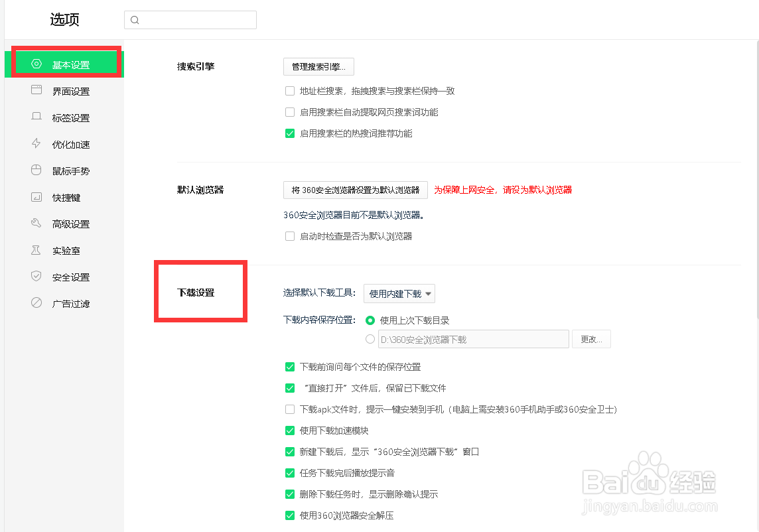Check 启动时检查是否为默认浏览器
Screen dimensions: 759x532
tap(290, 235)
